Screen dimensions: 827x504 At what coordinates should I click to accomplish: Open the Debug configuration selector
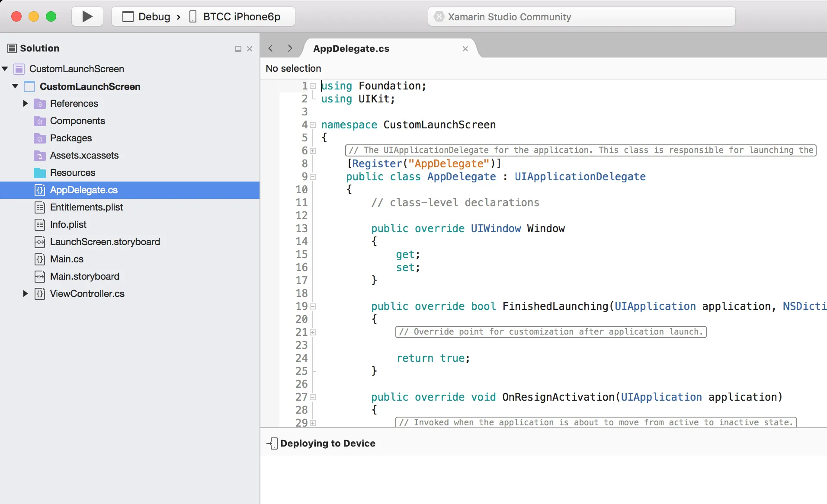click(x=147, y=16)
